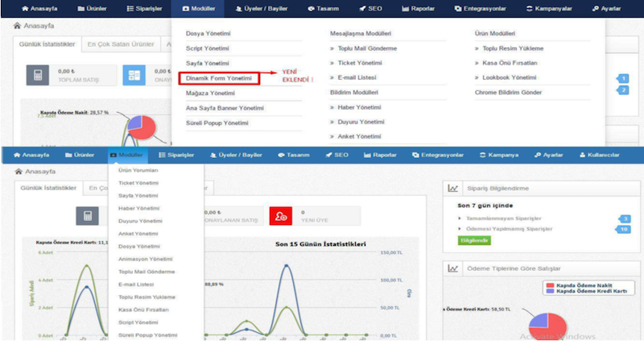Click the speech bubble icon on lower navbar Tasarım
This screenshot has width=644, height=341.
click(281, 155)
